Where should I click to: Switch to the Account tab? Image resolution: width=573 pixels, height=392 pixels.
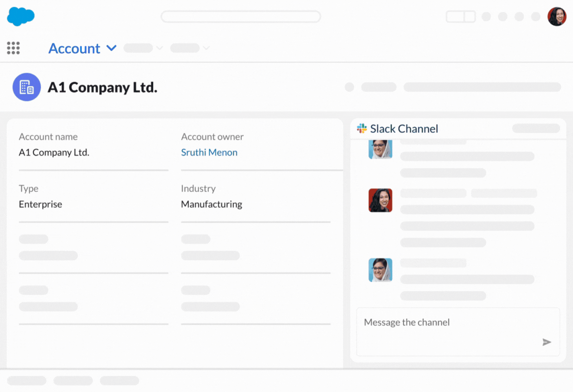(x=74, y=48)
